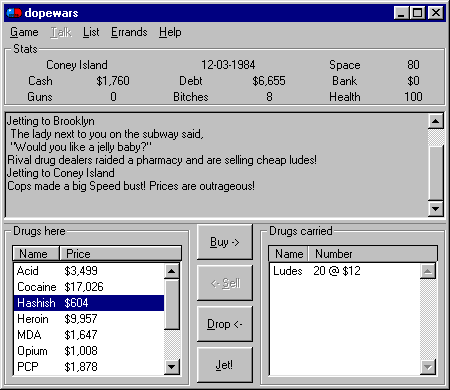Click 'Cops made a big Speed bust!' message
This screenshot has width=450, height=390.
(131, 186)
